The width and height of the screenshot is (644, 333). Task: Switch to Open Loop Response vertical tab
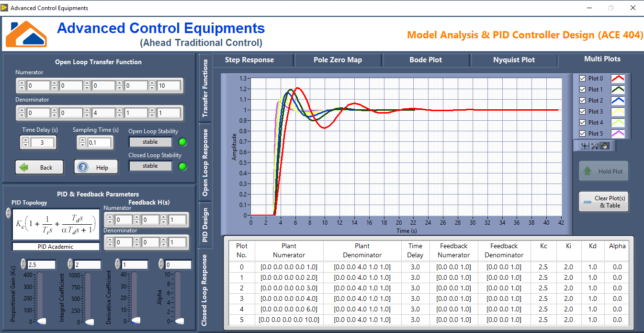pos(205,162)
